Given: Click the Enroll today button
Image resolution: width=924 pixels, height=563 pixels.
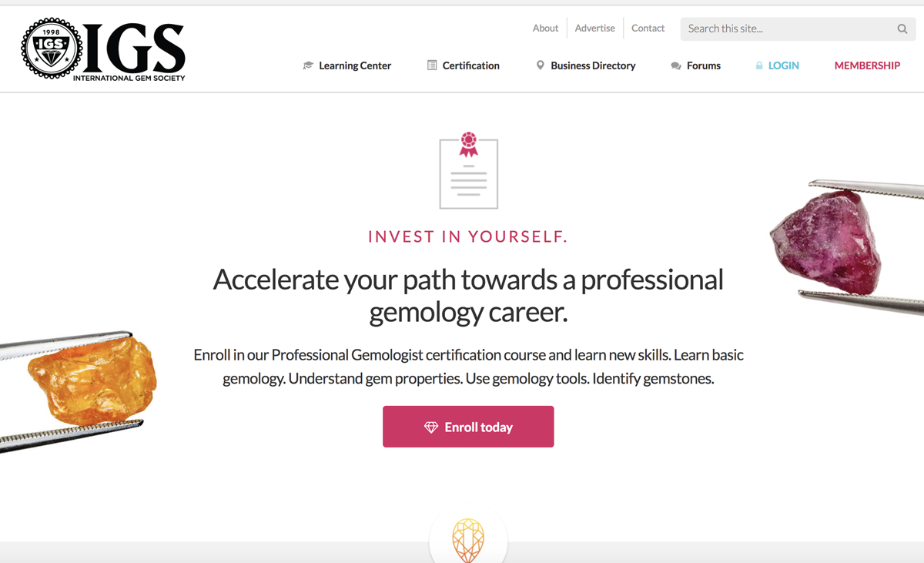Looking at the screenshot, I should [x=468, y=427].
